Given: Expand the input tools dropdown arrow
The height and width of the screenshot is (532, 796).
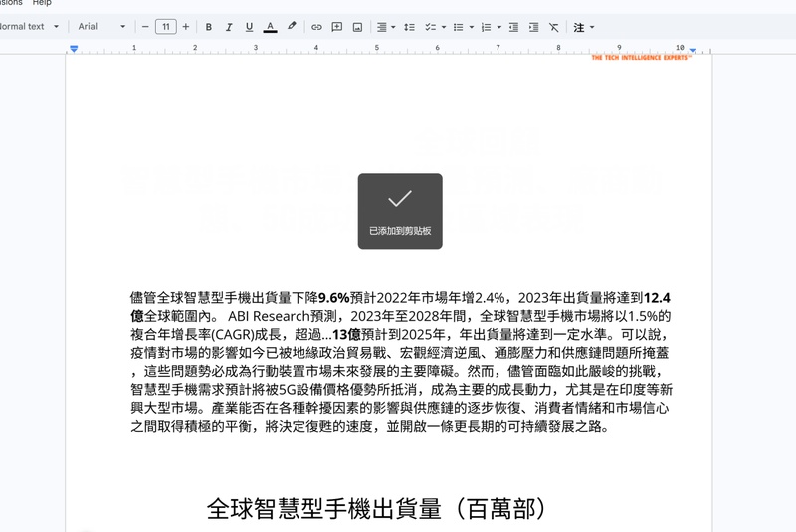Looking at the screenshot, I should 592,27.
